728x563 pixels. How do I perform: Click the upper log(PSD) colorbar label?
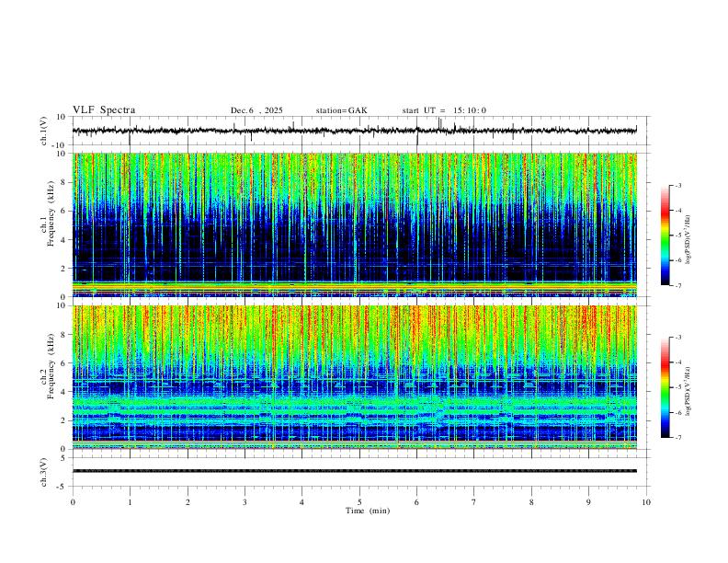(x=688, y=240)
